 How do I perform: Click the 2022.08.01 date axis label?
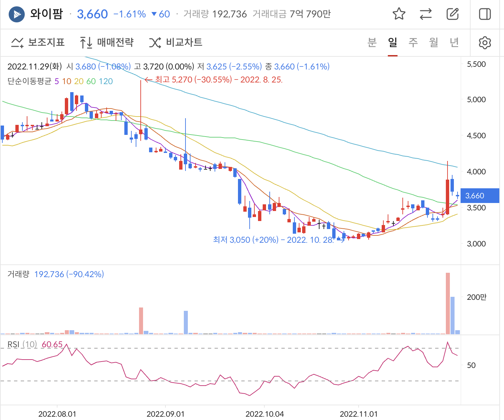pyautogui.click(x=57, y=414)
